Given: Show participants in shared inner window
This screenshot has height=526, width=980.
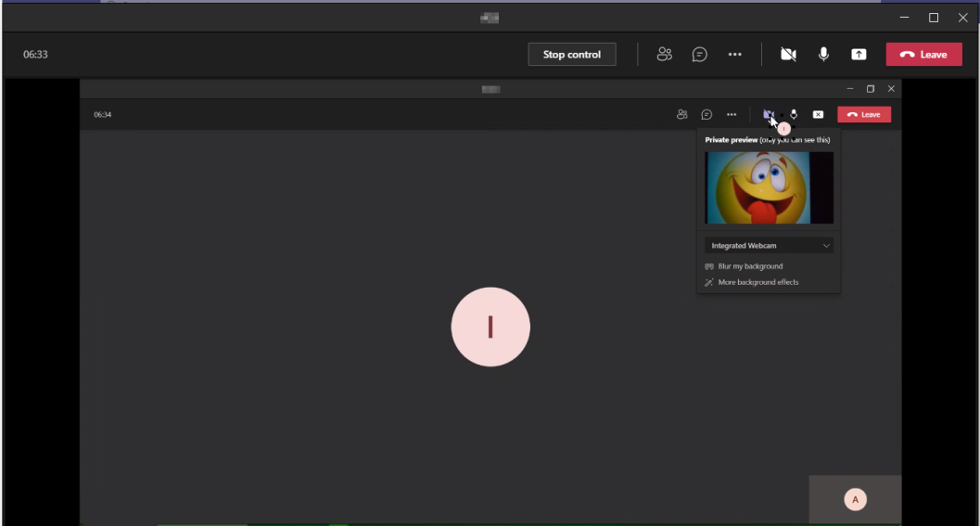Looking at the screenshot, I should click(x=681, y=114).
